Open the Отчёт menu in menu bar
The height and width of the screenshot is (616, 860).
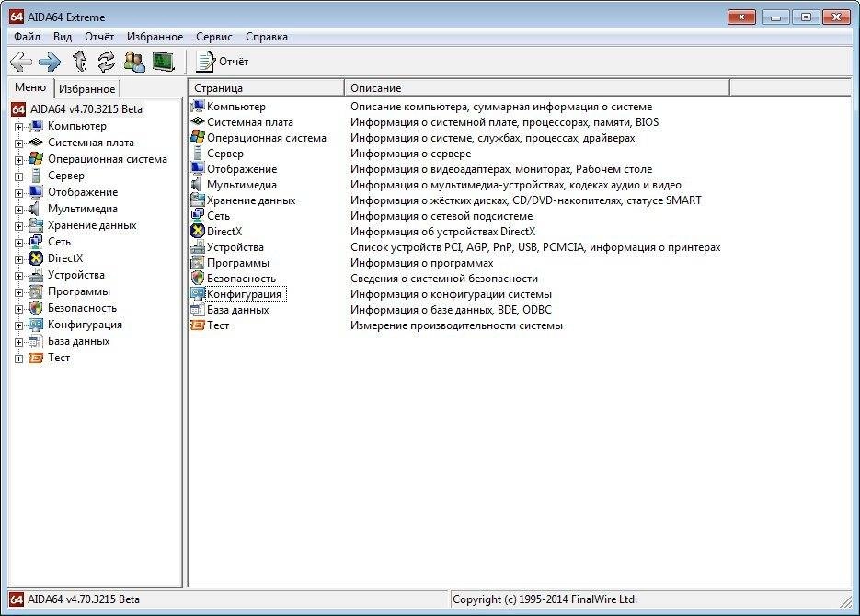click(99, 37)
